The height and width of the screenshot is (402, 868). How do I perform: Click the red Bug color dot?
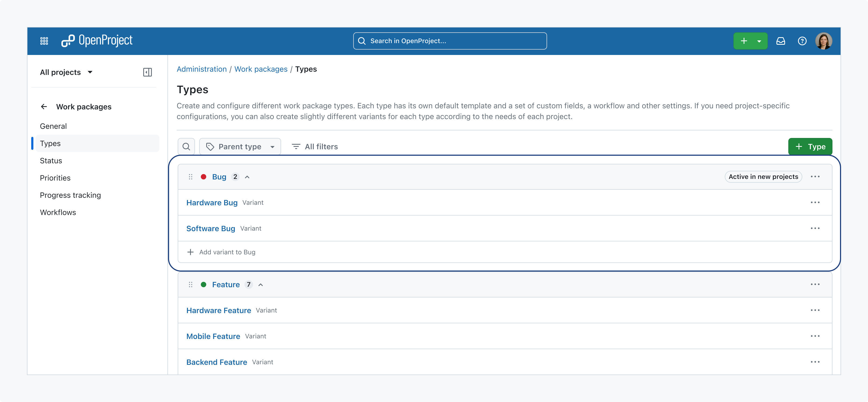click(204, 177)
